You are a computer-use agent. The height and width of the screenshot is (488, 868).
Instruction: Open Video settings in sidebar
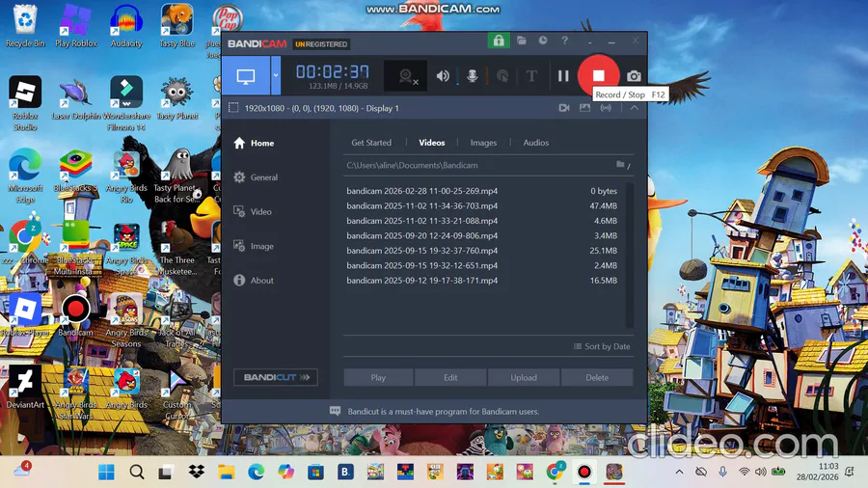pyautogui.click(x=253, y=212)
